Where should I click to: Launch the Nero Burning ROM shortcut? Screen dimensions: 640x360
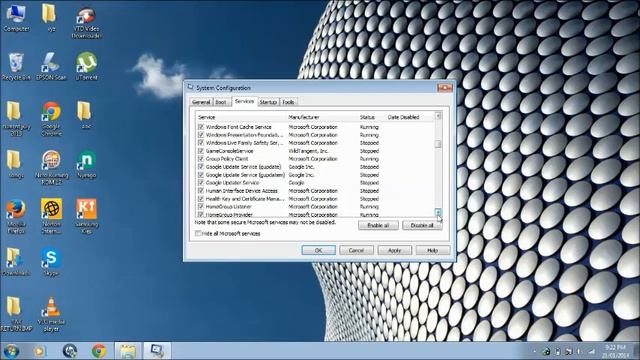pyautogui.click(x=51, y=167)
